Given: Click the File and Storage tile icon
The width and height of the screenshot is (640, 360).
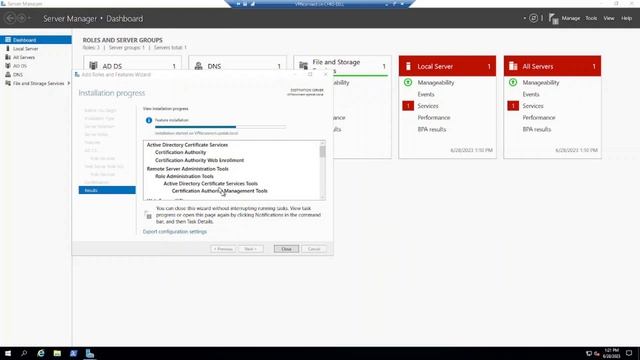Looking at the screenshot, I should 303,66.
